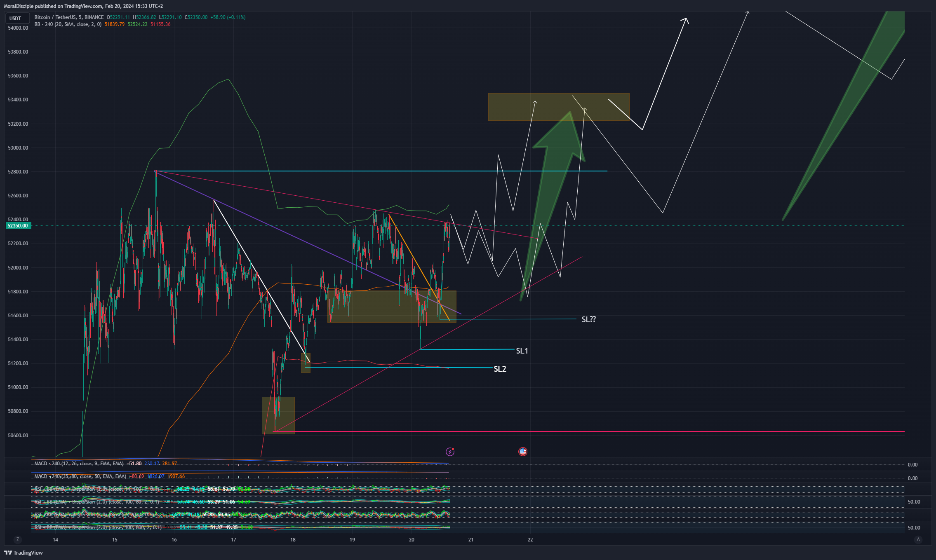The width and height of the screenshot is (936, 560).
Task: Toggle the A auto-scale icon
Action: pos(918,539)
